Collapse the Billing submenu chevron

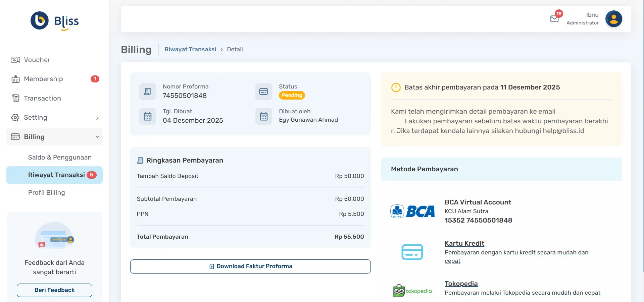pos(97,137)
